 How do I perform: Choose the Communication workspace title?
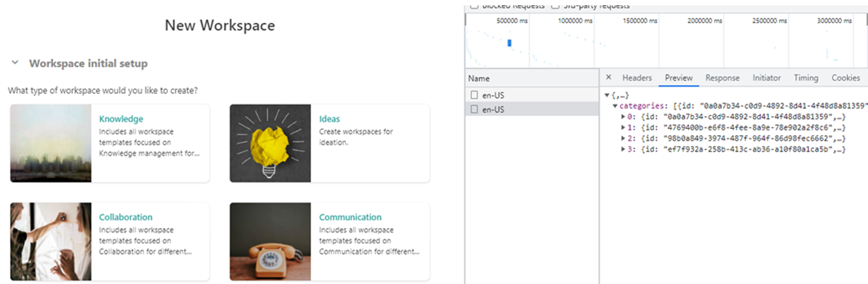click(x=351, y=217)
